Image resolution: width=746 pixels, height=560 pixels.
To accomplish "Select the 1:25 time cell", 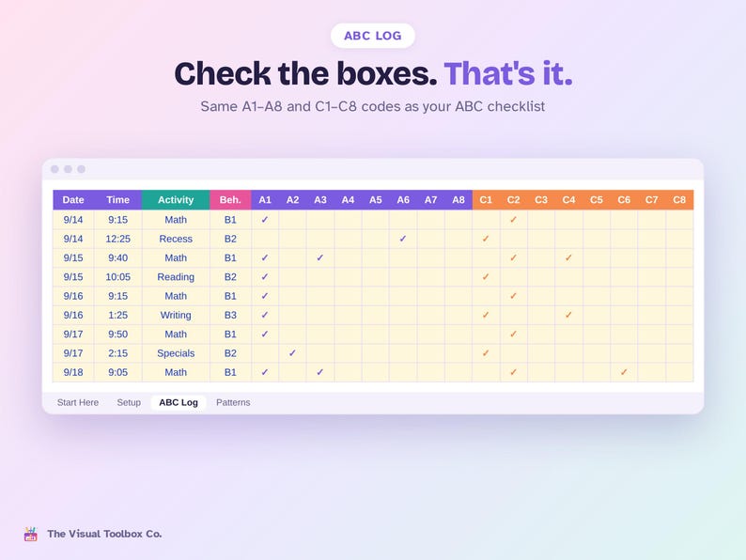I will tap(118, 315).
